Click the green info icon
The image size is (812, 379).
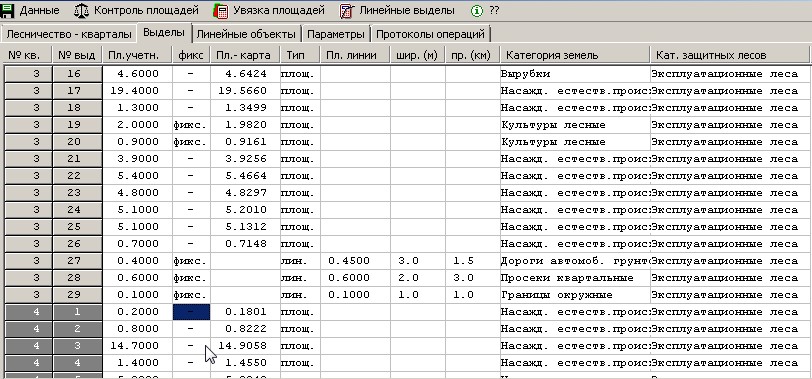tap(477, 10)
